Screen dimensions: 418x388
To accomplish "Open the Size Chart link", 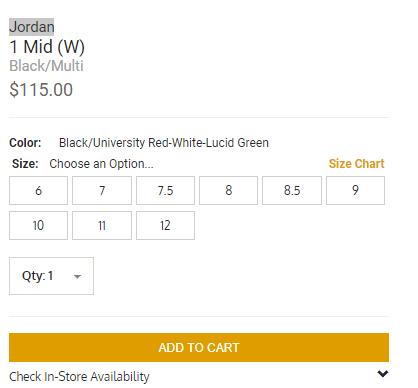I will [x=356, y=164].
